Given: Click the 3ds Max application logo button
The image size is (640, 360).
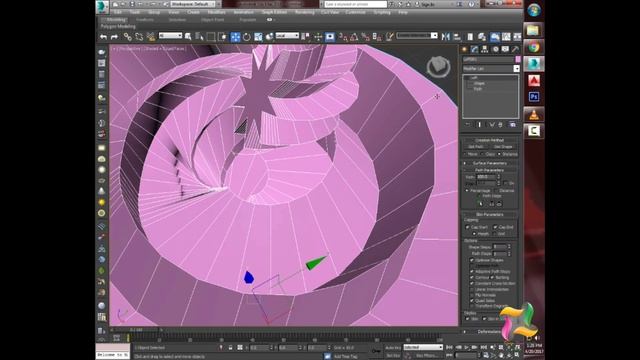Looking at the screenshot, I should (102, 6).
